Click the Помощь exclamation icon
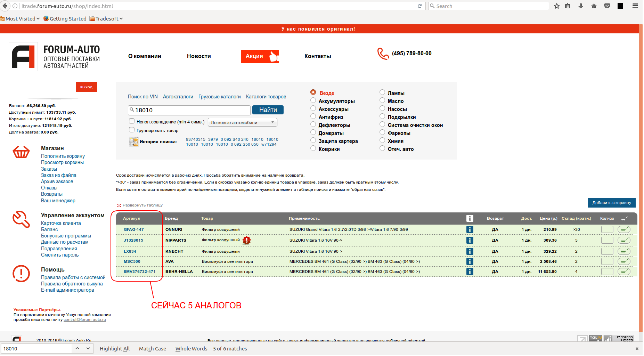The width and height of the screenshot is (644, 356). tap(21, 274)
